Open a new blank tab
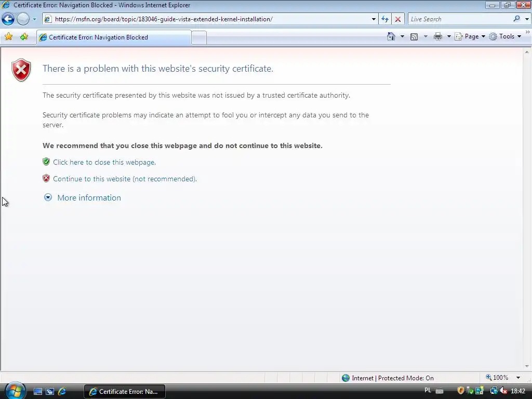Image resolution: width=532 pixels, height=399 pixels. coord(199,37)
